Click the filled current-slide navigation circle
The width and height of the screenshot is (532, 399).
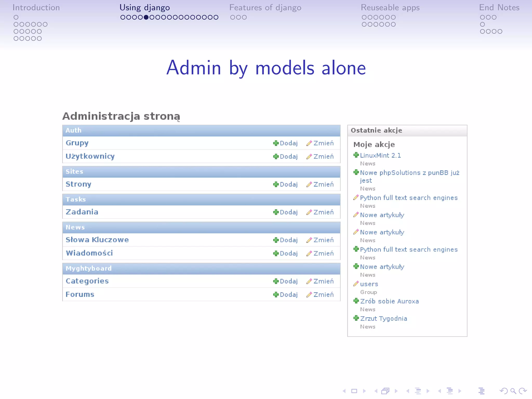coord(146,17)
